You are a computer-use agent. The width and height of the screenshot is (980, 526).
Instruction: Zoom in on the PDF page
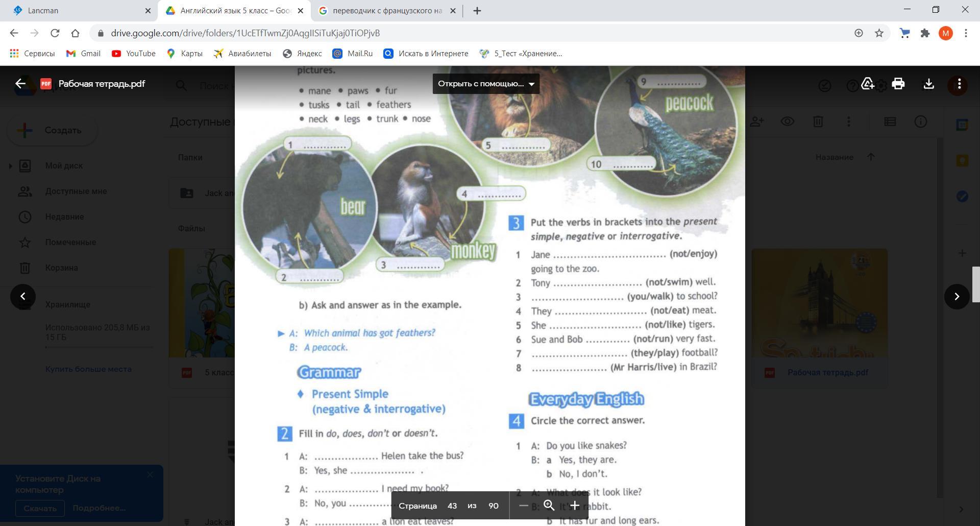point(575,506)
